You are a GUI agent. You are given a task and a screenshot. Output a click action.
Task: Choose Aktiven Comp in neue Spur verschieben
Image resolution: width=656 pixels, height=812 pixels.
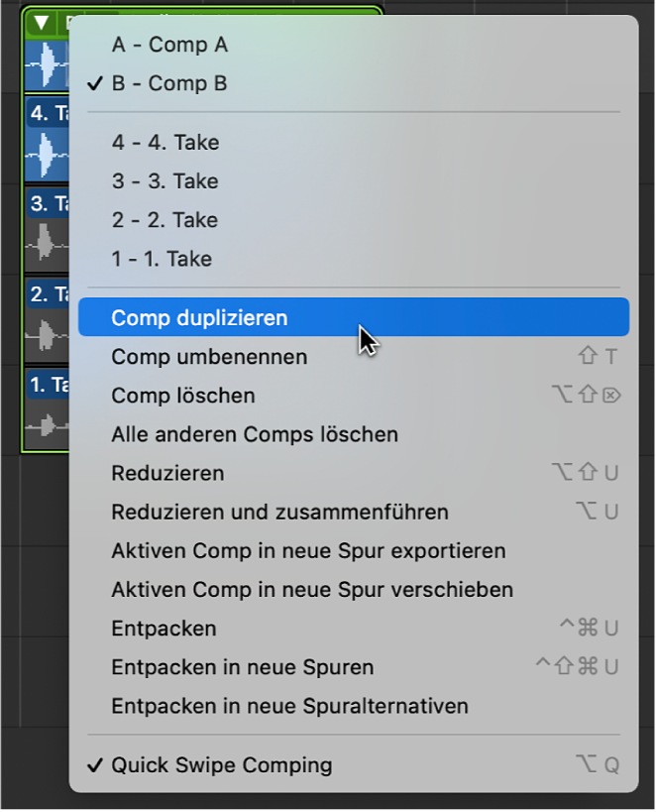(312, 590)
